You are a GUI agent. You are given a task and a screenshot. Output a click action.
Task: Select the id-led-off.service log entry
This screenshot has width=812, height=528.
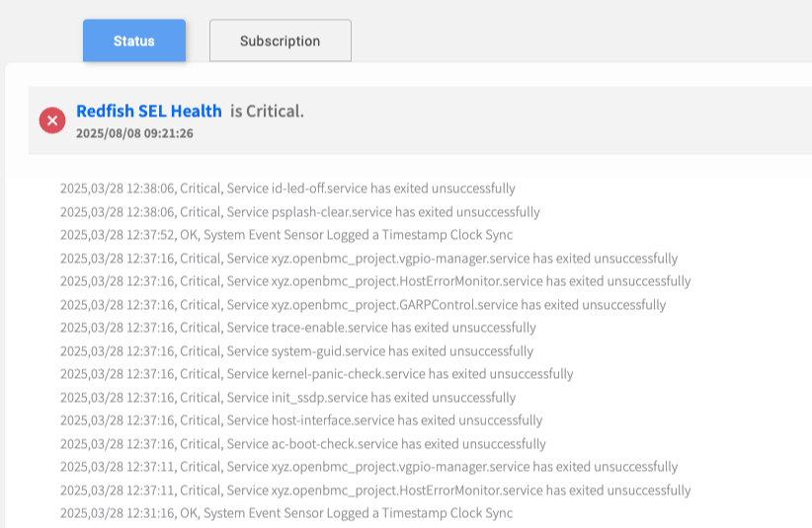tap(287, 189)
